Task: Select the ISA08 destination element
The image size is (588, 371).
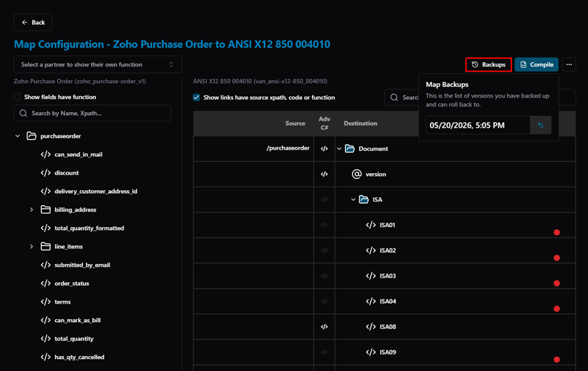Action: [x=388, y=327]
